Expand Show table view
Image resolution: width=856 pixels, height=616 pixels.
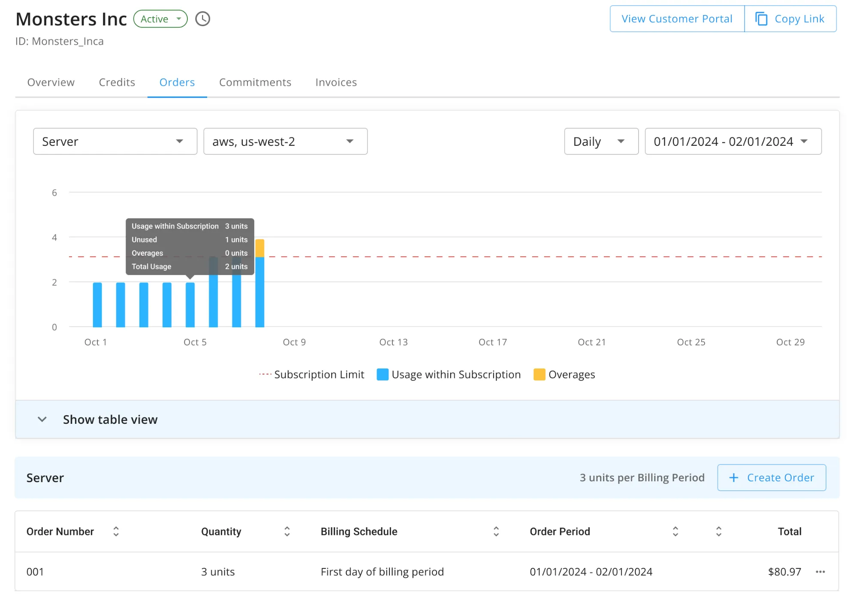(427, 419)
